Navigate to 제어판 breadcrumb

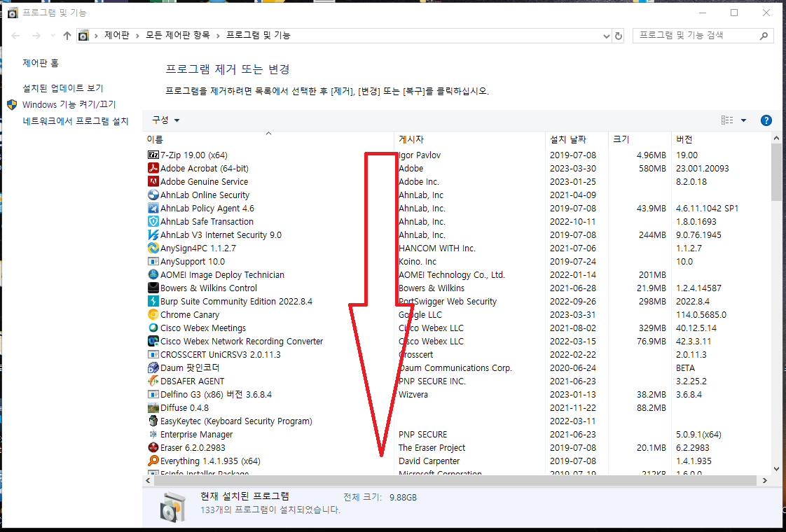117,36
